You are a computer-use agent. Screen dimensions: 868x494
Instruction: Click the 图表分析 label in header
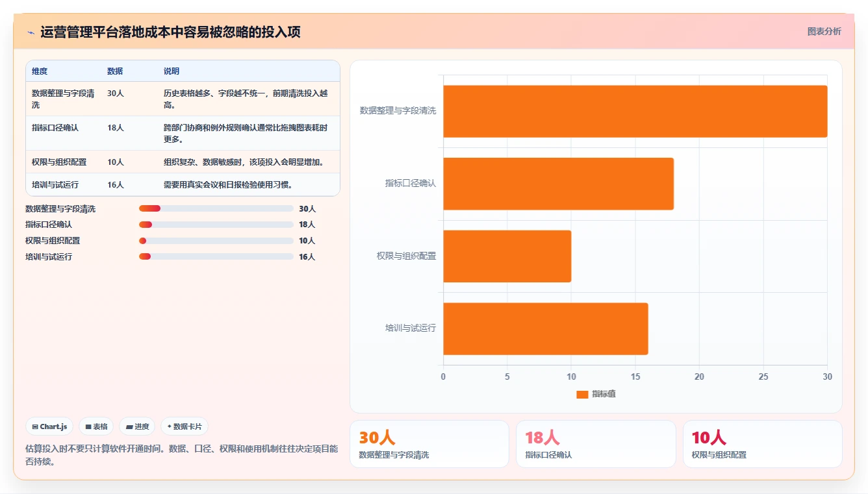(x=824, y=31)
